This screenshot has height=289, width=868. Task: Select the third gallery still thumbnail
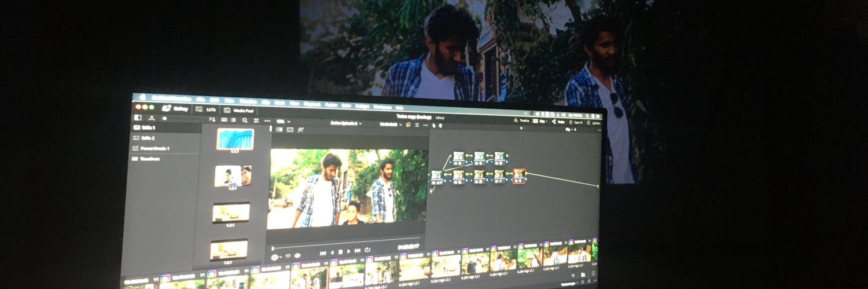click(x=231, y=213)
